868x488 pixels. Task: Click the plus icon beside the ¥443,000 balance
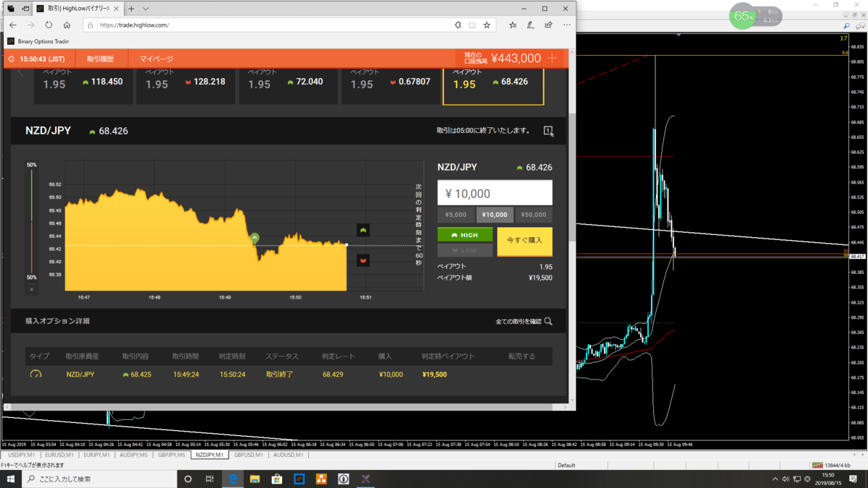[x=553, y=59]
